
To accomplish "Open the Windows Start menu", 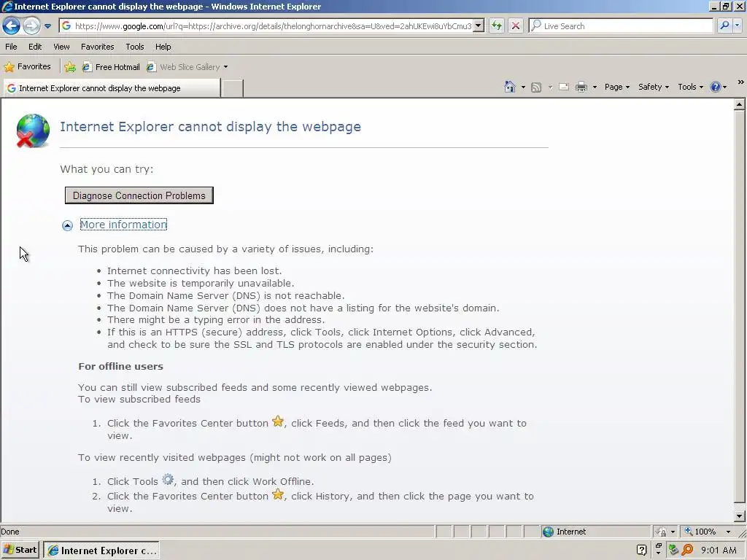I will click(20, 550).
